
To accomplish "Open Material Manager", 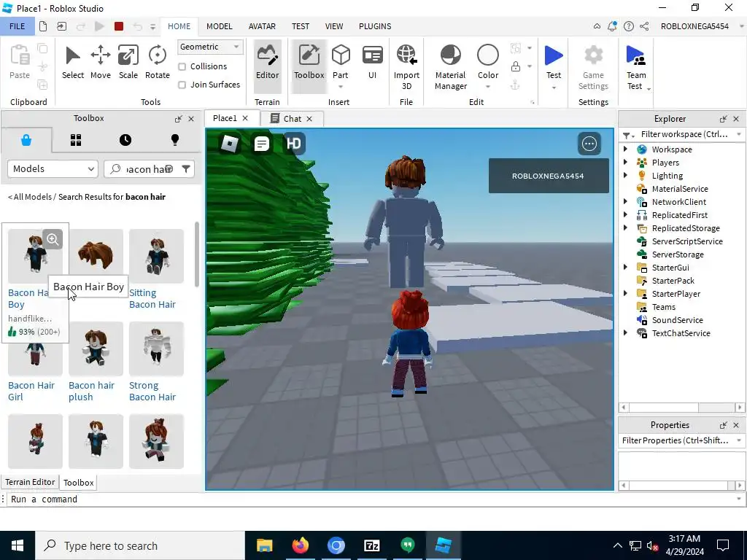I will tap(450, 66).
